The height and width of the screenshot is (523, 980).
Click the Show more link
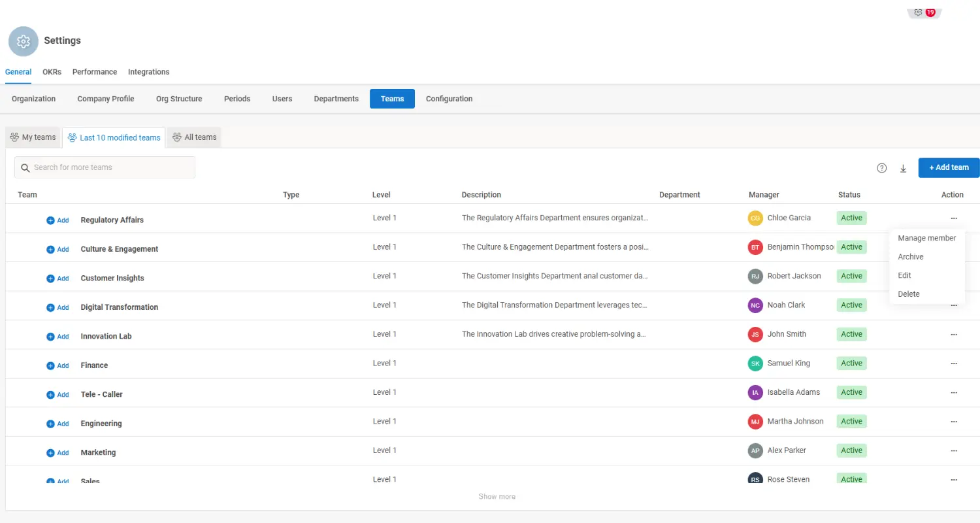(x=497, y=497)
